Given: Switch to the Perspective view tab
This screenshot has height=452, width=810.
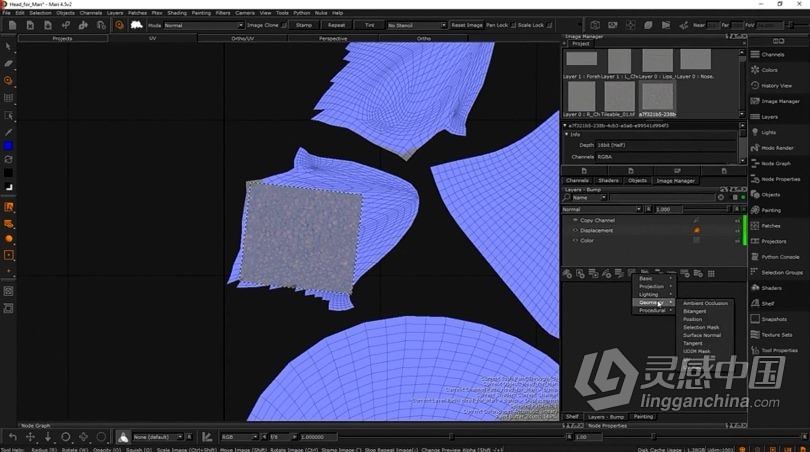Looking at the screenshot, I should click(333, 38).
